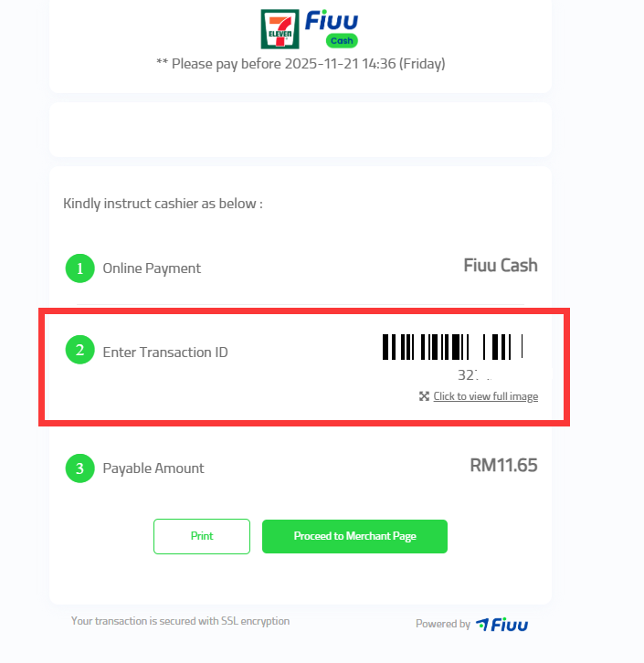Click the 'Fiuu Cash' payment method text
The image size is (644, 663).
tap(501, 266)
